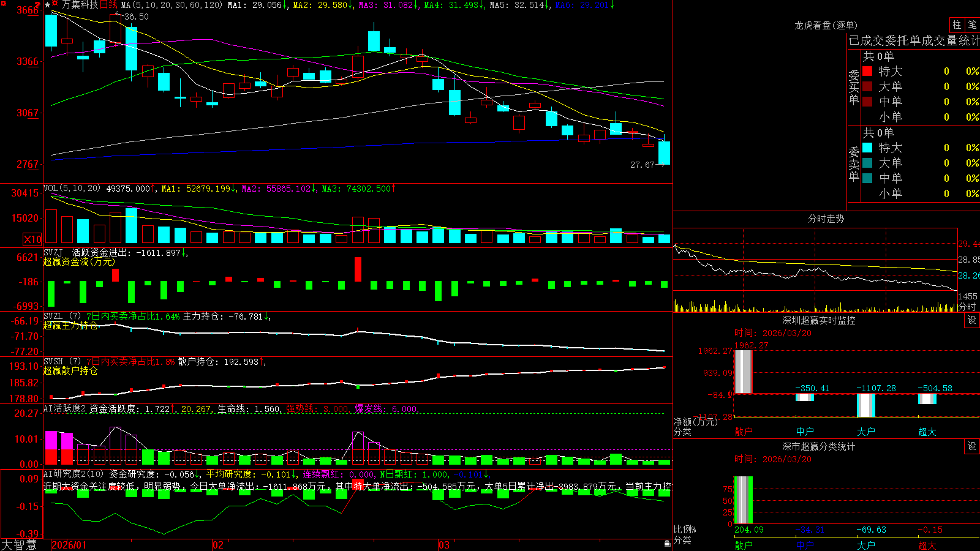The height and width of the screenshot is (551, 980).
Task: Click -69.63 大户 ratio value
Action: pyautogui.click(x=872, y=530)
